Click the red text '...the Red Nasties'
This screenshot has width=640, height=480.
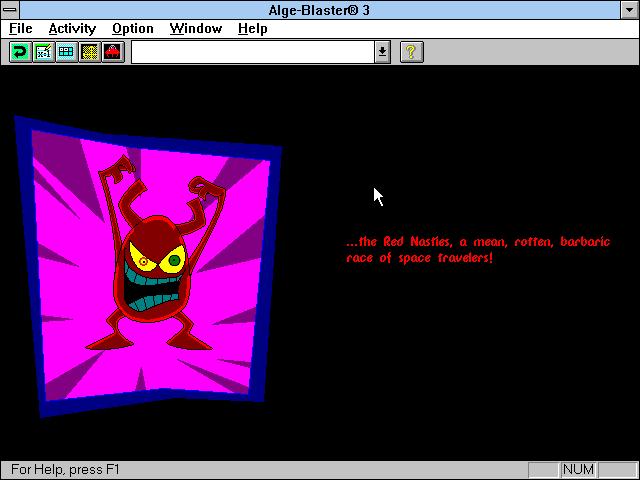coord(398,242)
